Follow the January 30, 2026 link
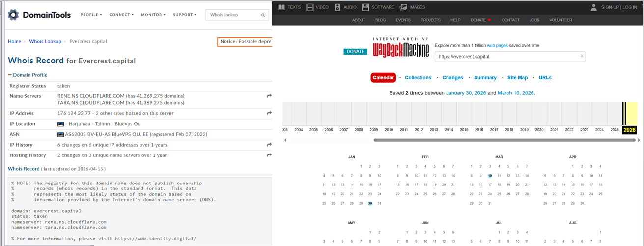Screen dimensions: 644x246 coord(466,93)
